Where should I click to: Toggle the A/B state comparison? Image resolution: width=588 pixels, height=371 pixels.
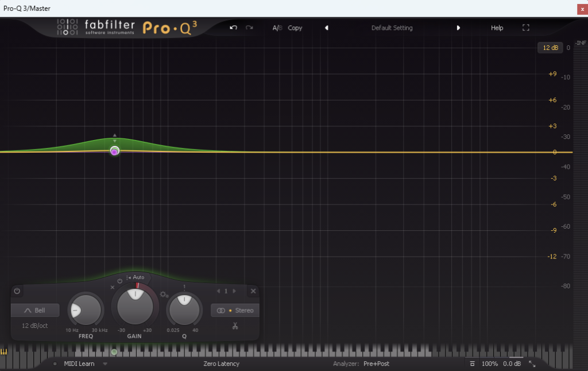[277, 28]
